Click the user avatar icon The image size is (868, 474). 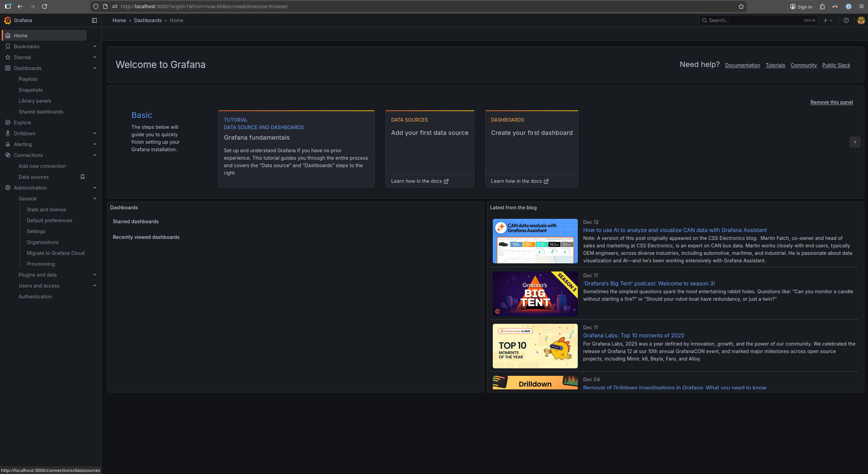[861, 20]
